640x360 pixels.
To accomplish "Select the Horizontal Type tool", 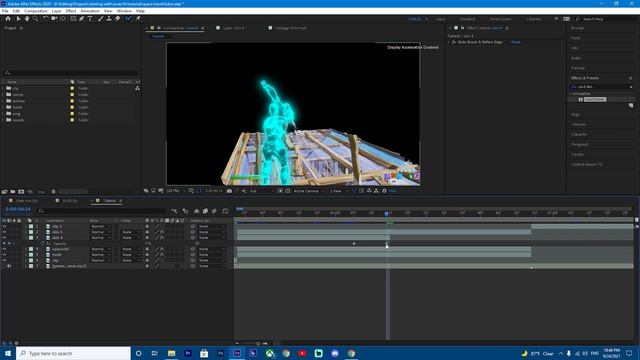I will pyautogui.click(x=90, y=19).
